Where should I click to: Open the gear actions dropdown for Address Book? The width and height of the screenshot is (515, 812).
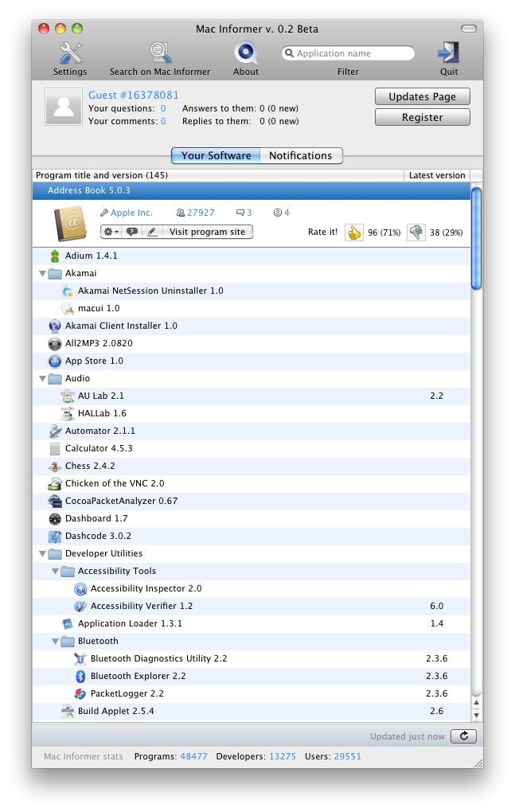[111, 232]
